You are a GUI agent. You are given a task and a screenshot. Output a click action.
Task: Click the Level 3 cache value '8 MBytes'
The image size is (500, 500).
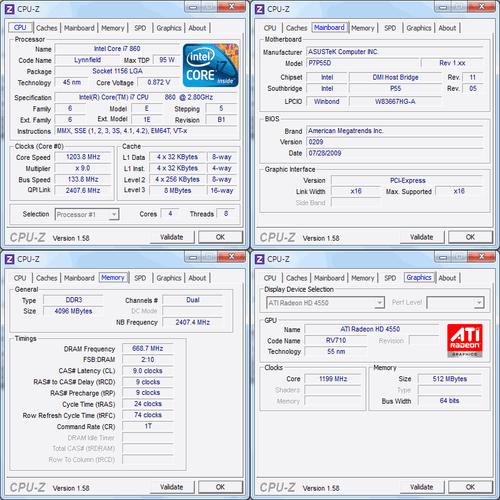coord(177,190)
